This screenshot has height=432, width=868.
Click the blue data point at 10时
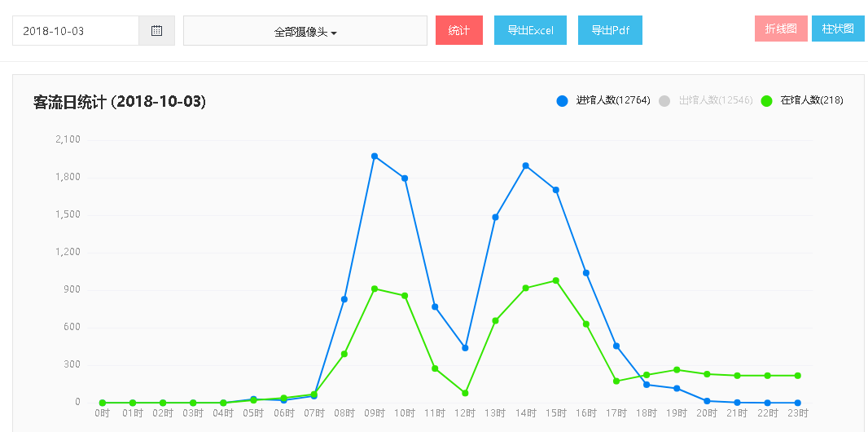(x=405, y=179)
